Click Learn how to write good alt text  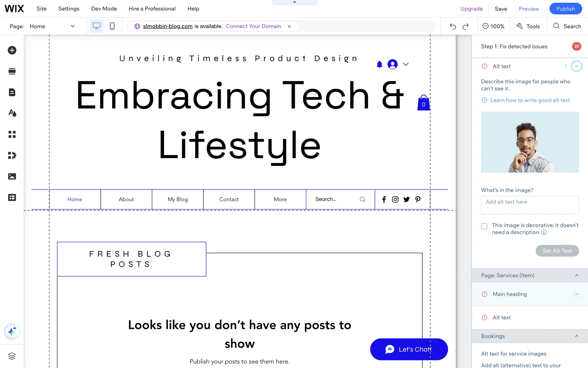coord(530,100)
